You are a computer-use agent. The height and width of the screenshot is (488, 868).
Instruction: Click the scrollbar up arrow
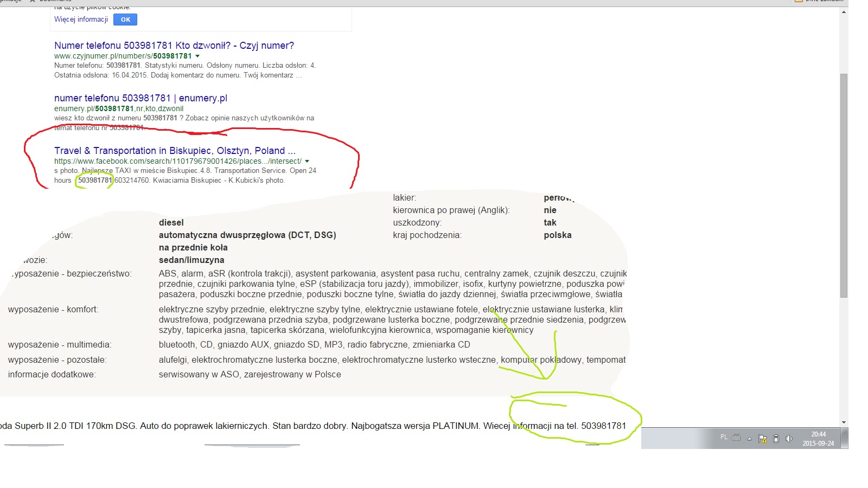[x=844, y=12]
